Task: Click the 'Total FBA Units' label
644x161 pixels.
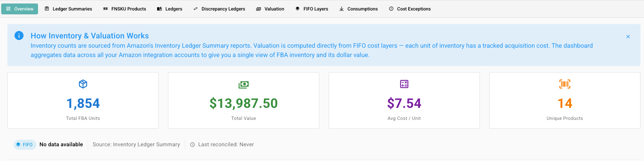Action: pyautogui.click(x=83, y=118)
